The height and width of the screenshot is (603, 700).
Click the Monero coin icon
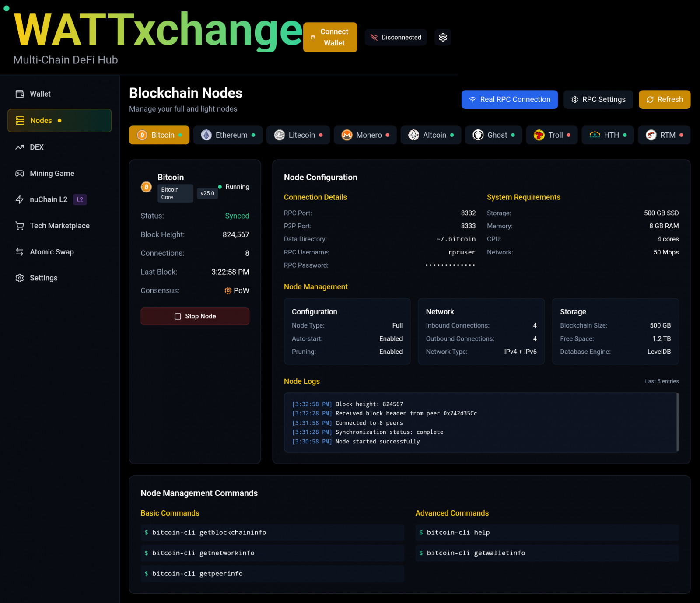click(347, 135)
